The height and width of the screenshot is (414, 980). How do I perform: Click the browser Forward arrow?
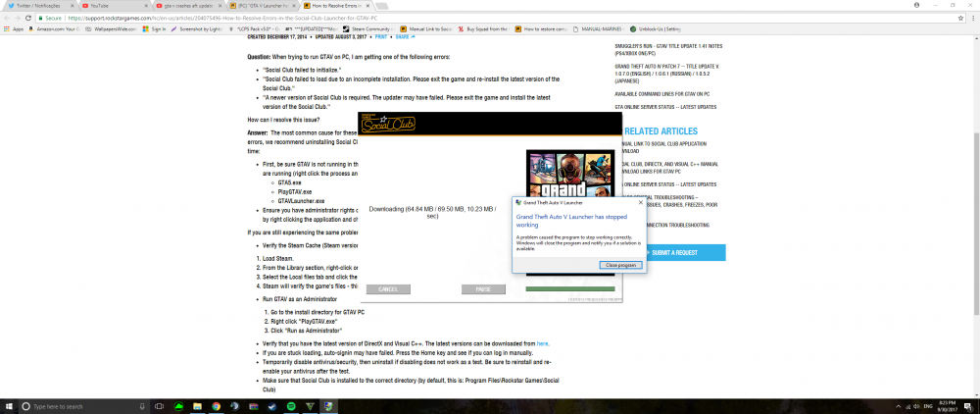(18, 18)
